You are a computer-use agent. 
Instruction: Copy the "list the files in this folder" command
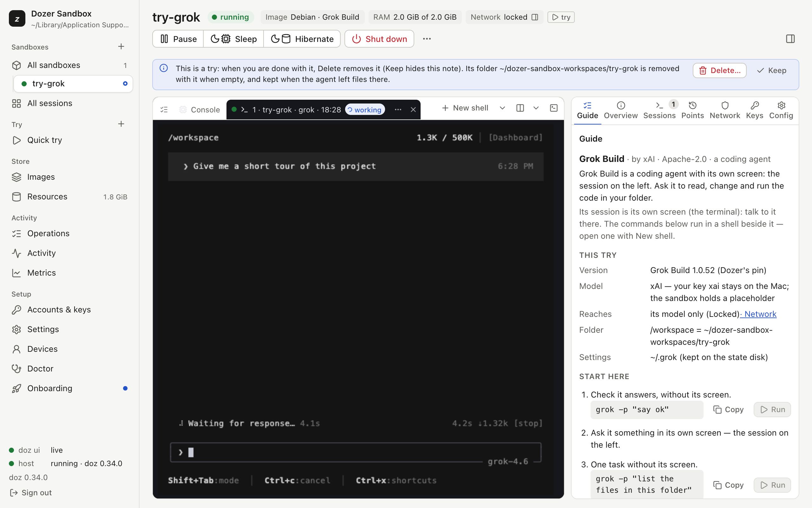tap(728, 485)
